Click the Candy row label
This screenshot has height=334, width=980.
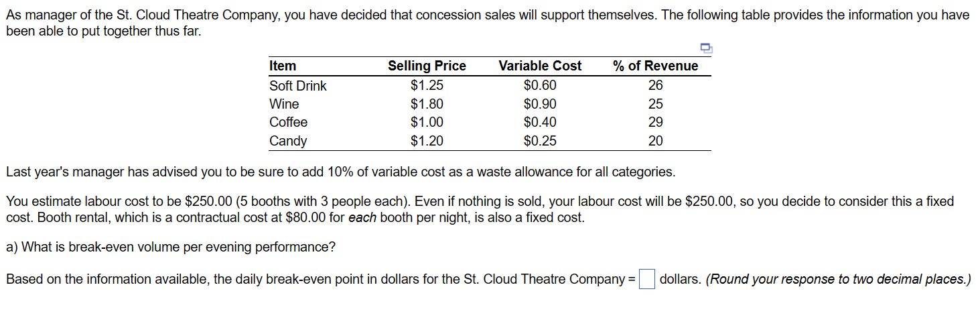pyautogui.click(x=288, y=141)
